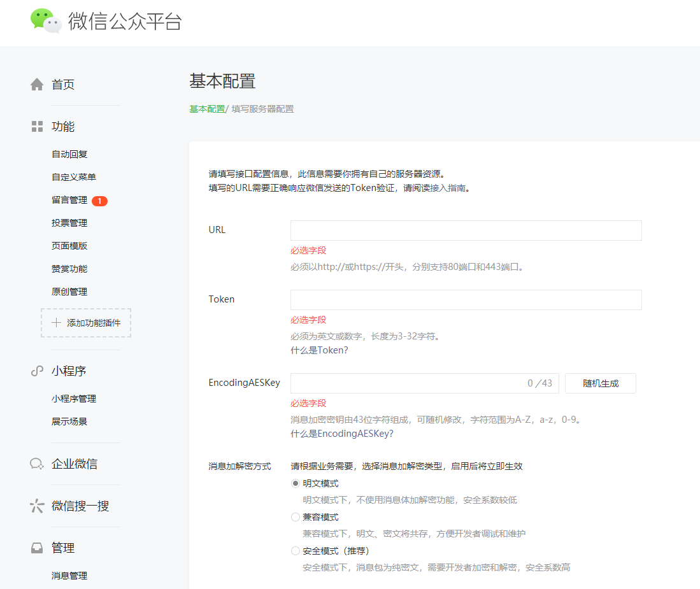Screen dimensions: 700x589
Task: Open 自定义菜单 sidebar item
Action: point(74,177)
